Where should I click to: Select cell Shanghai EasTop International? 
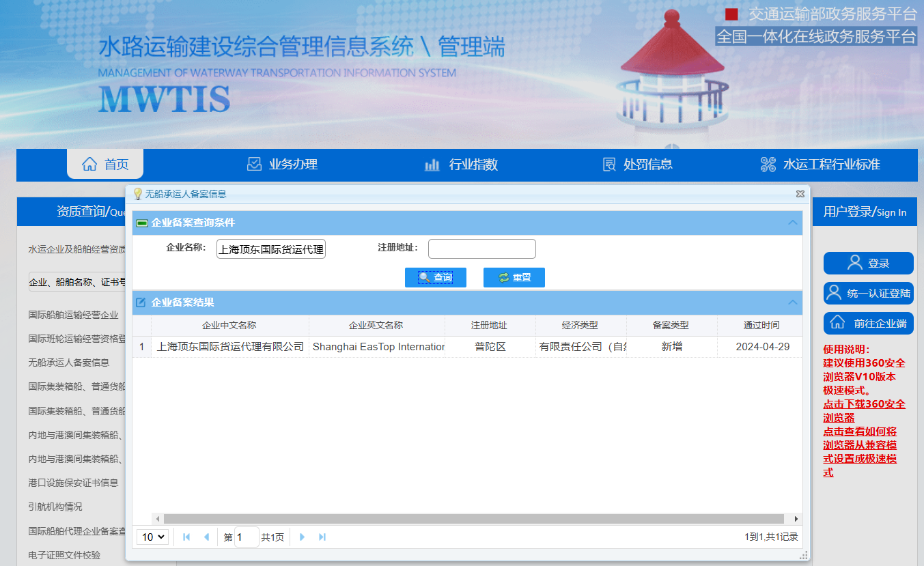[378, 347]
